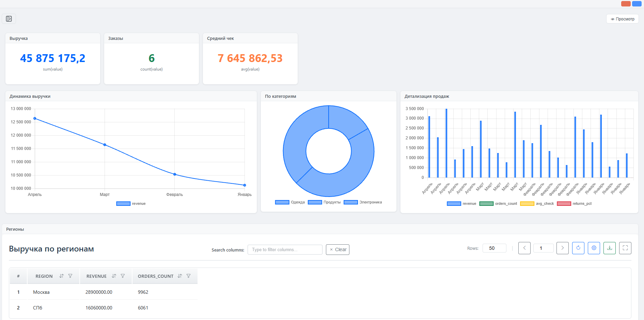
Task: Click the Динамика выручки panel title
Action: coord(30,96)
